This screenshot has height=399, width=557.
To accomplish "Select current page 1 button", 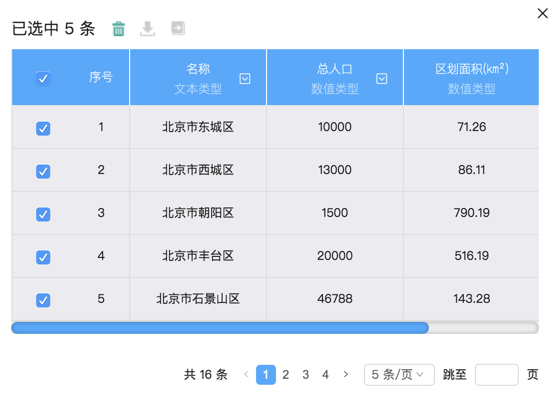I will 266,374.
